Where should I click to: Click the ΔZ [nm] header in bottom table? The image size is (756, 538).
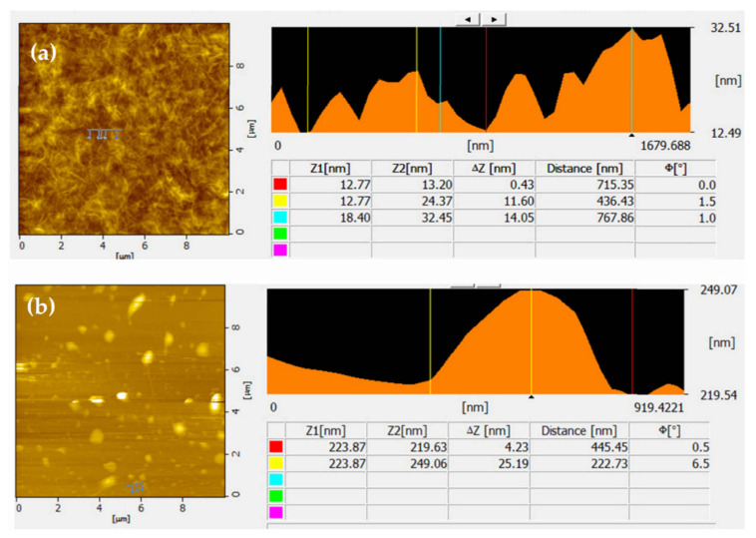(x=489, y=429)
